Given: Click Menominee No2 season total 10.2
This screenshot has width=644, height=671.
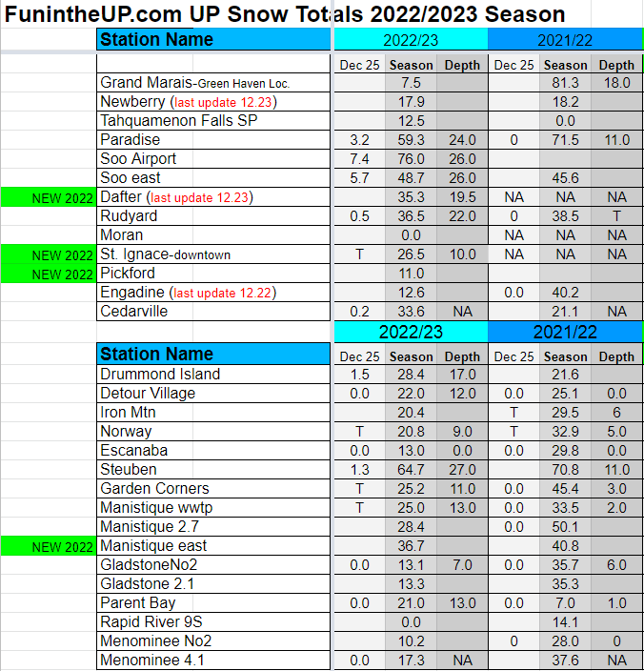Looking at the screenshot, I should (411, 640).
